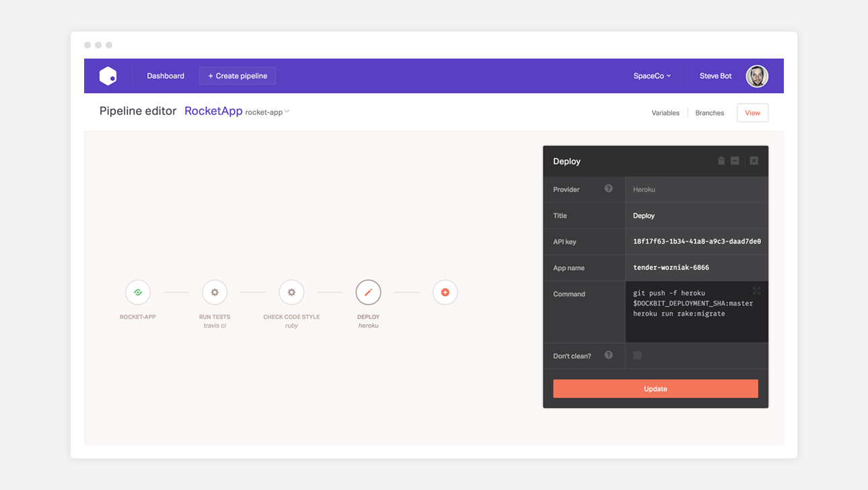Click the View button

[x=752, y=113]
